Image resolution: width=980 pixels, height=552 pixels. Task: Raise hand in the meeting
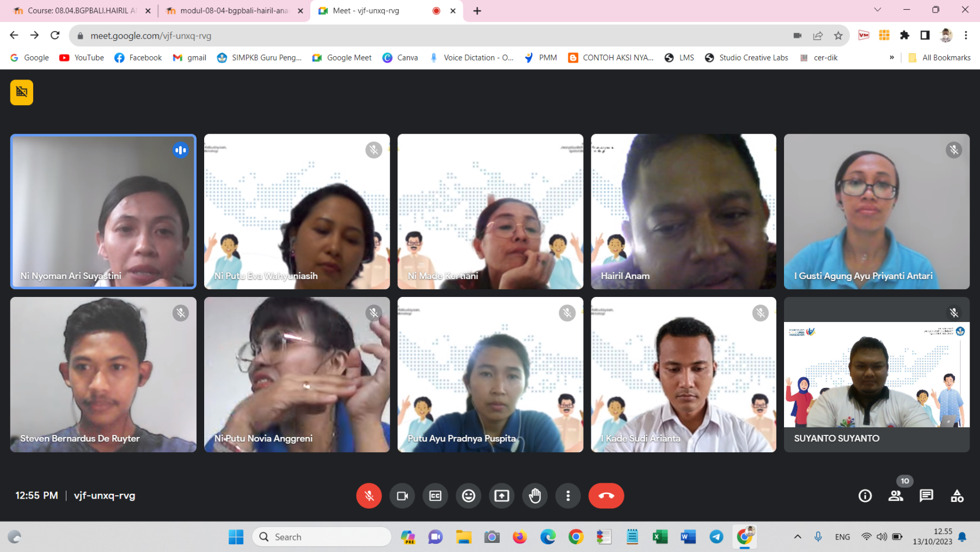[x=535, y=495]
